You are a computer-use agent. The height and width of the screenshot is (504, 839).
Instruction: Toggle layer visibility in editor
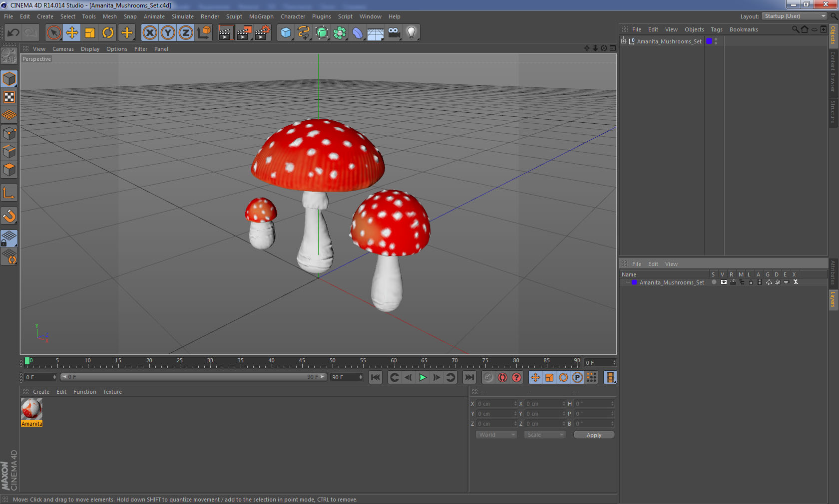coord(723,282)
